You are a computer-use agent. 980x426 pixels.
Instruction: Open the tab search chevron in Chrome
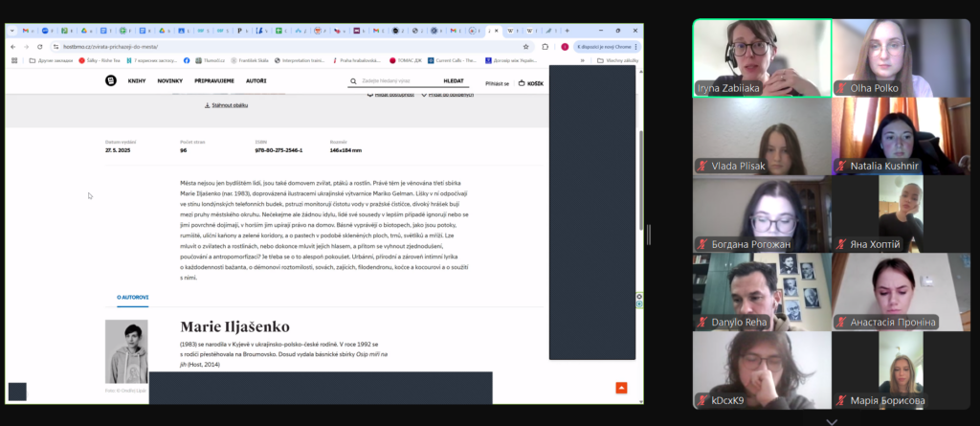pyautogui.click(x=11, y=30)
